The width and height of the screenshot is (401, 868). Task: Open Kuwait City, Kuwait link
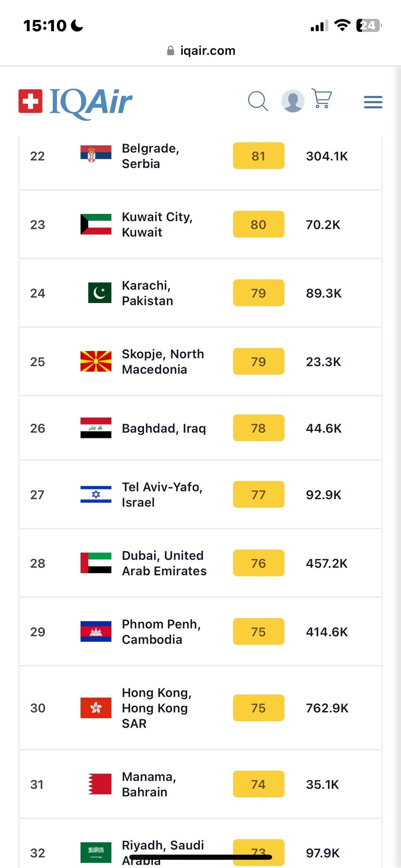[x=157, y=224]
